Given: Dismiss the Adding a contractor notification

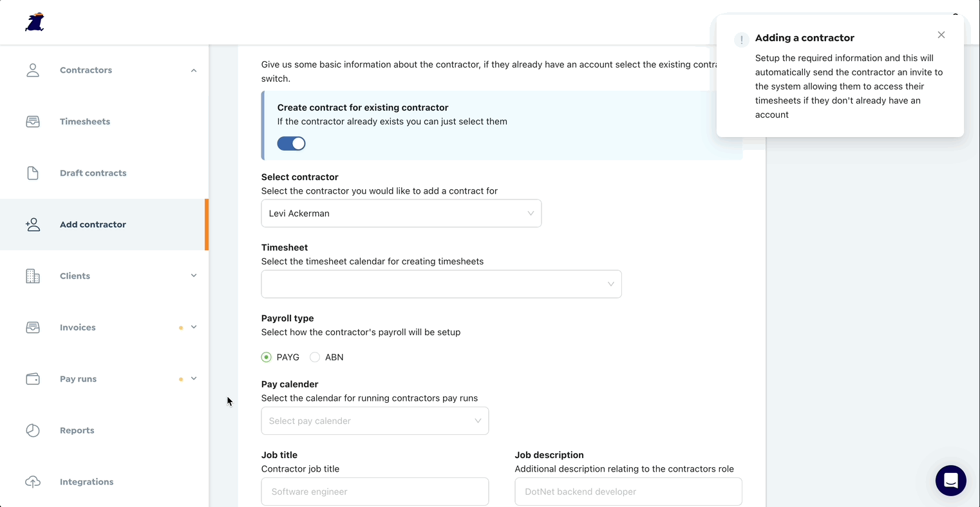Looking at the screenshot, I should (x=941, y=35).
